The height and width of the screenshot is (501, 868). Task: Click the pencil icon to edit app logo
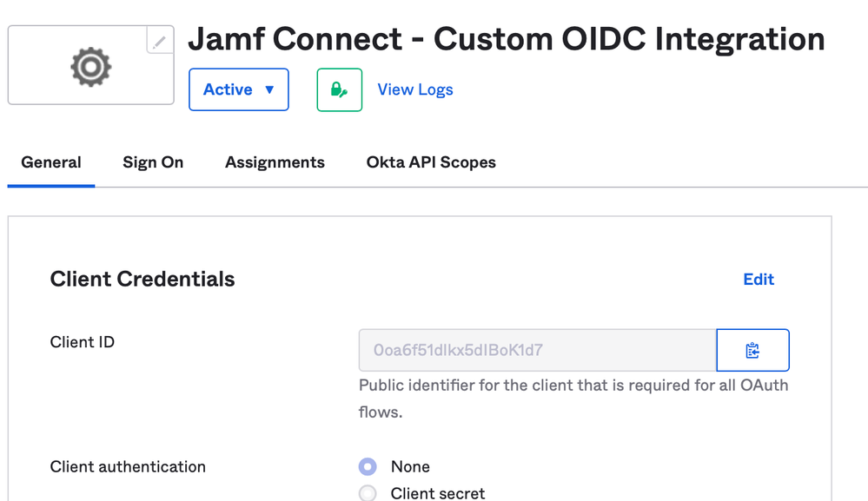point(160,41)
